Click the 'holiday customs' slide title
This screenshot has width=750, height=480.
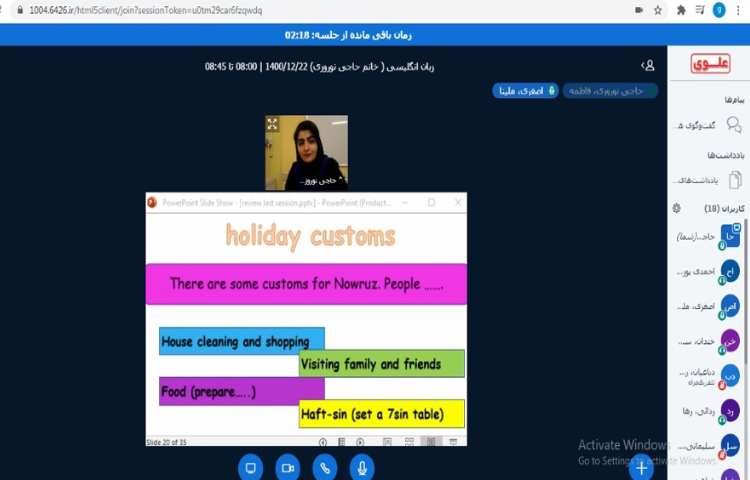tap(310, 236)
